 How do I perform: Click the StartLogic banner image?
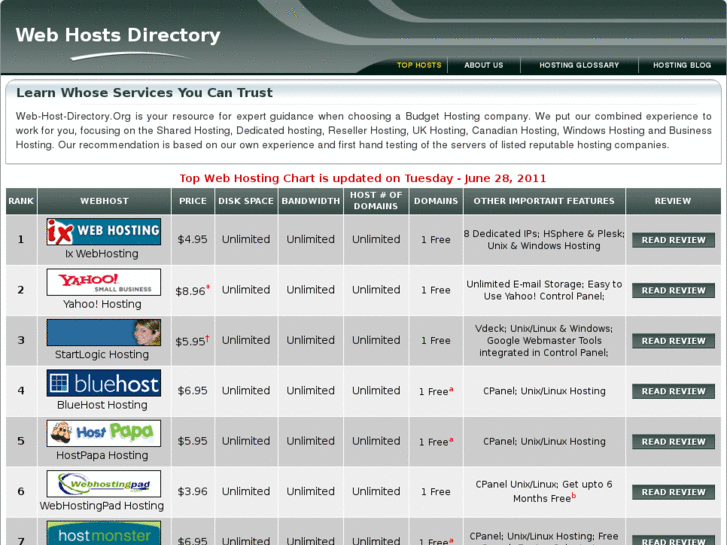(x=104, y=332)
